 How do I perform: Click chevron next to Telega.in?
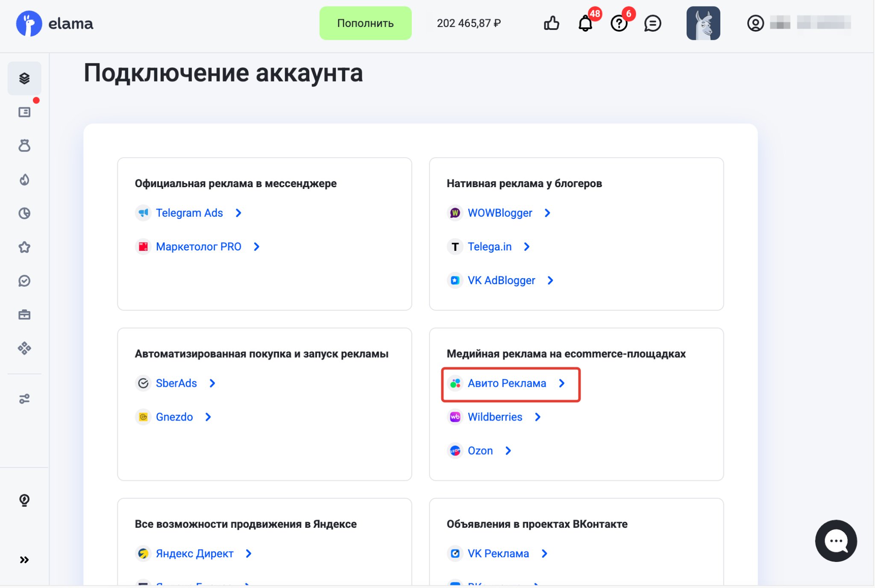click(x=526, y=246)
